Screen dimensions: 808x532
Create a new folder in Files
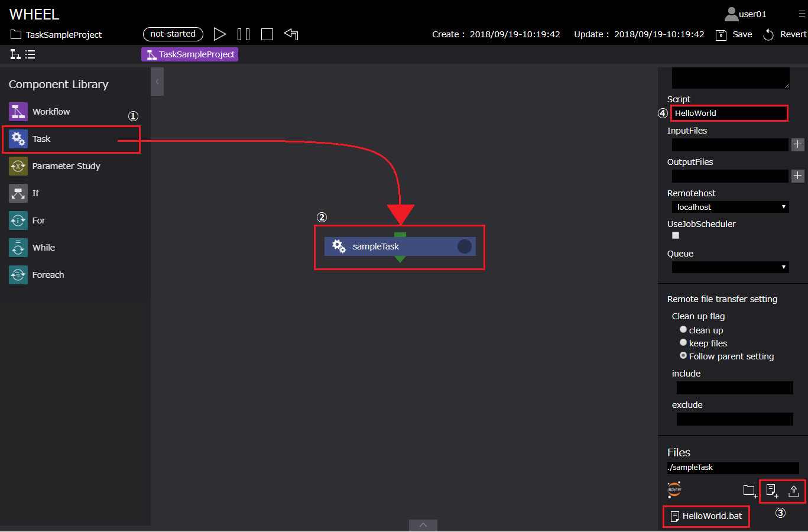coord(749,491)
